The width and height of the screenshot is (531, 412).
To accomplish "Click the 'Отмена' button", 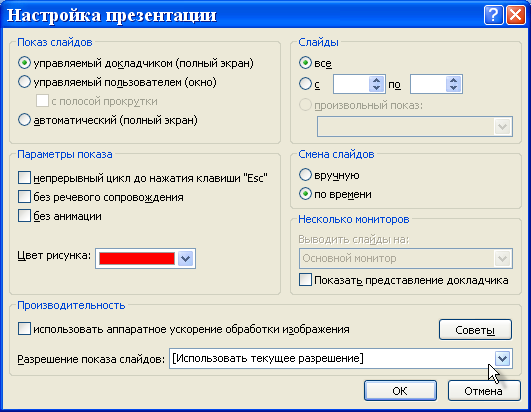I will tap(484, 391).
